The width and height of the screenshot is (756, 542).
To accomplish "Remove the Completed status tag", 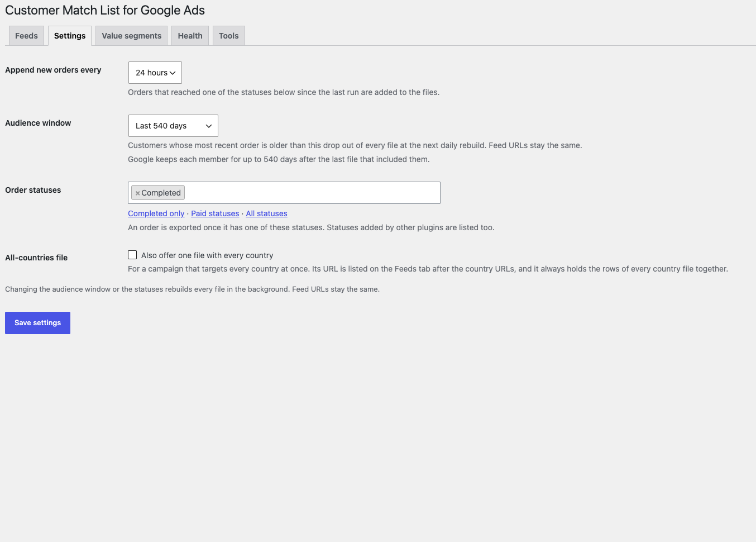I will [137, 193].
